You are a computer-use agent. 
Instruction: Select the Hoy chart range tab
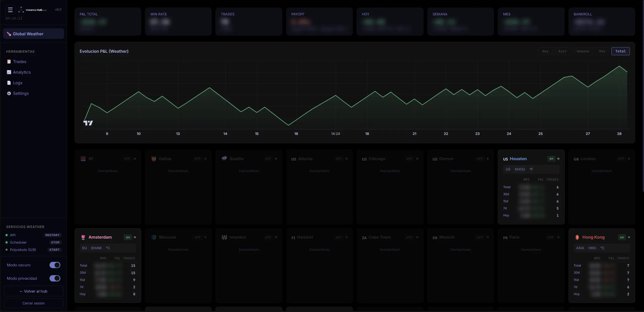click(545, 51)
